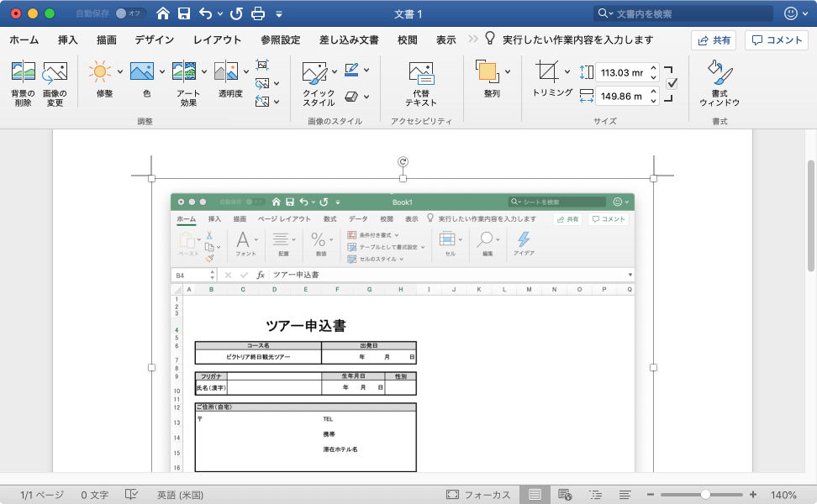The image size is (817, 504).
Task: Open the Draw (描画) tab
Action: tap(107, 39)
